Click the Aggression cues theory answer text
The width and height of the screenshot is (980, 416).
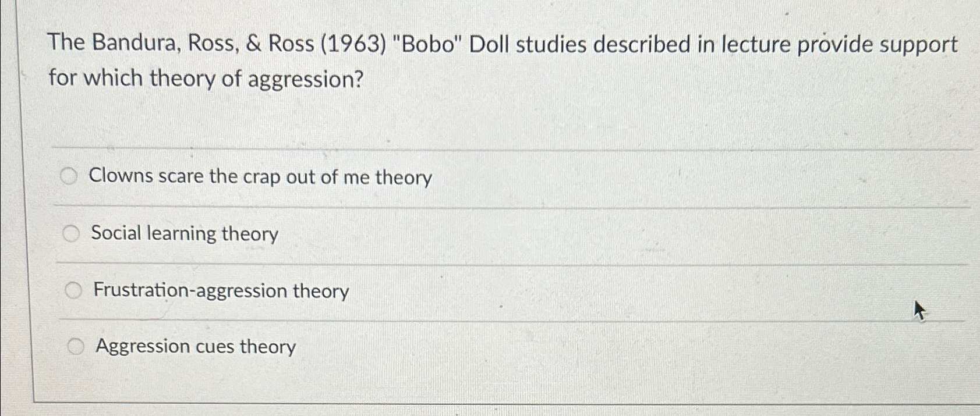[x=194, y=347]
